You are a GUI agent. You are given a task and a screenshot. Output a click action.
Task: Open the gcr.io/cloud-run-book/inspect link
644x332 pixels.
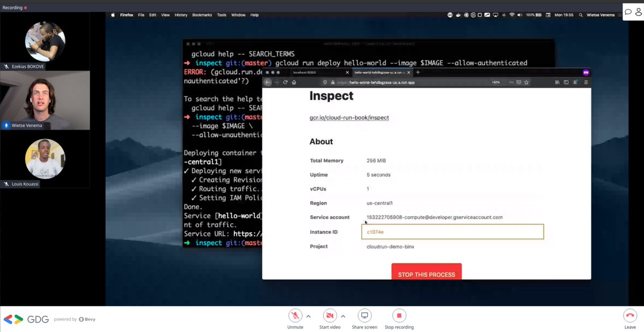(349, 117)
